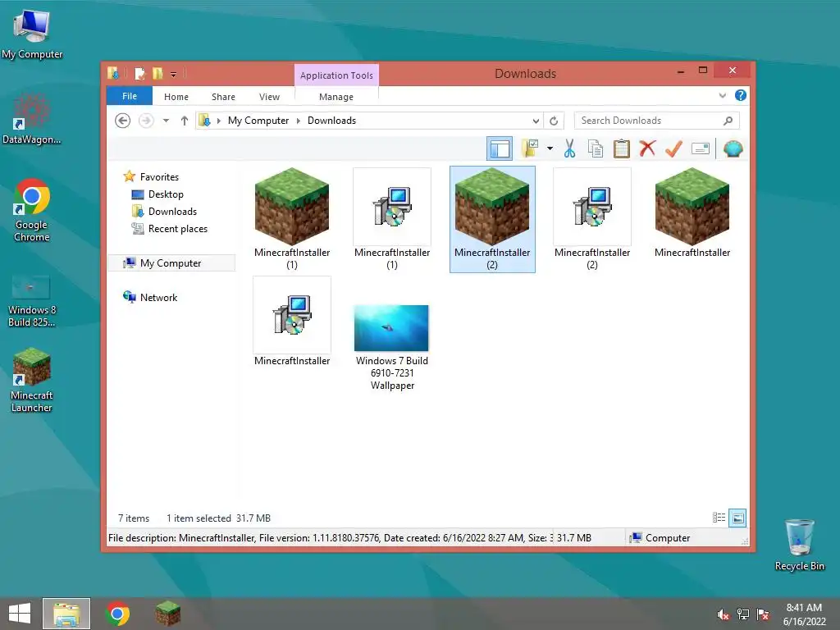Click in the Search Downloads field
The height and width of the screenshot is (630, 840).
point(657,121)
